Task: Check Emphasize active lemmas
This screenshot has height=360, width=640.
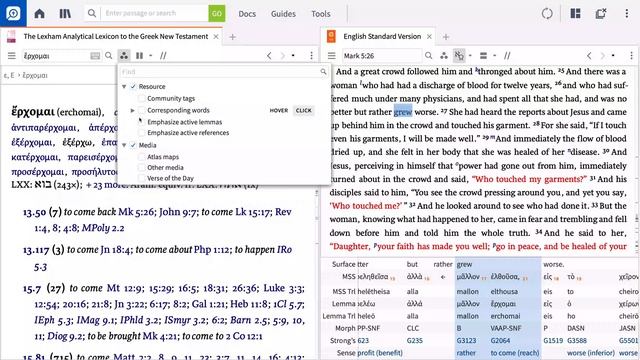Action: [x=141, y=122]
